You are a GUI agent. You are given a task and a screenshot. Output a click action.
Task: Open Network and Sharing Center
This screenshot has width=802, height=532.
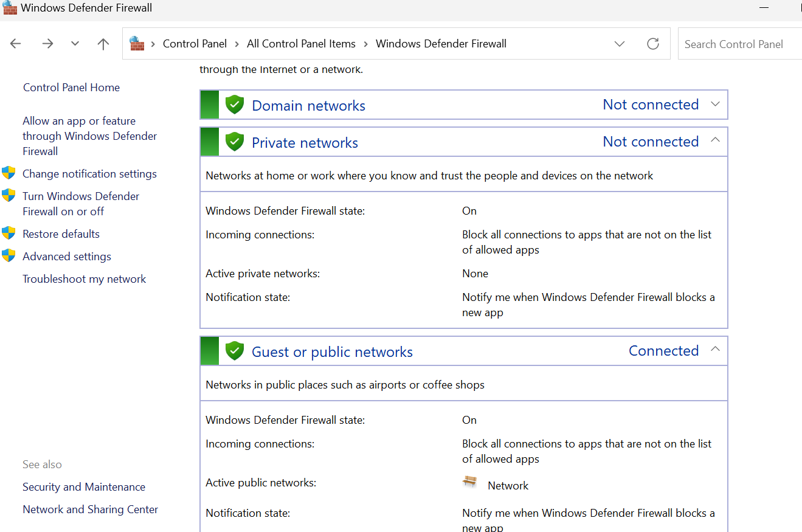coord(90,510)
